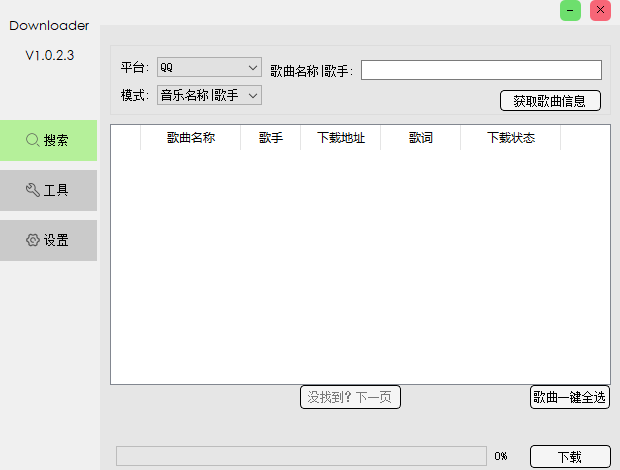Click the 歌曲一键全选 button
620x470 pixels.
coord(569,397)
